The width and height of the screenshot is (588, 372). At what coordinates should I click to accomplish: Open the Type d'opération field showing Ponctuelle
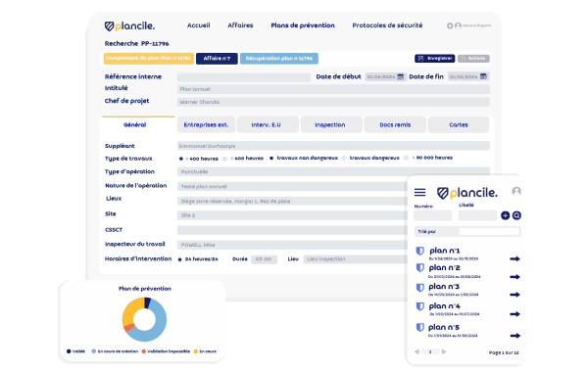coord(333,171)
